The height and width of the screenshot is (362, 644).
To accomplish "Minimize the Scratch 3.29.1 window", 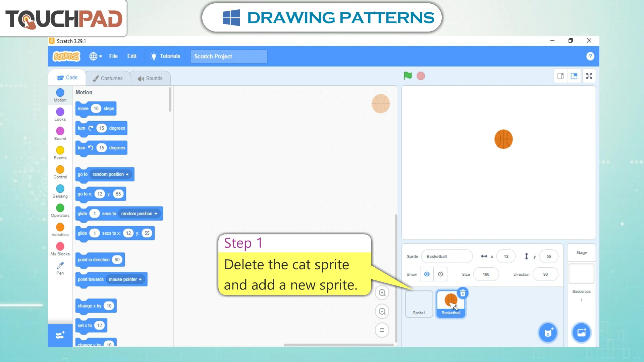I will 552,41.
